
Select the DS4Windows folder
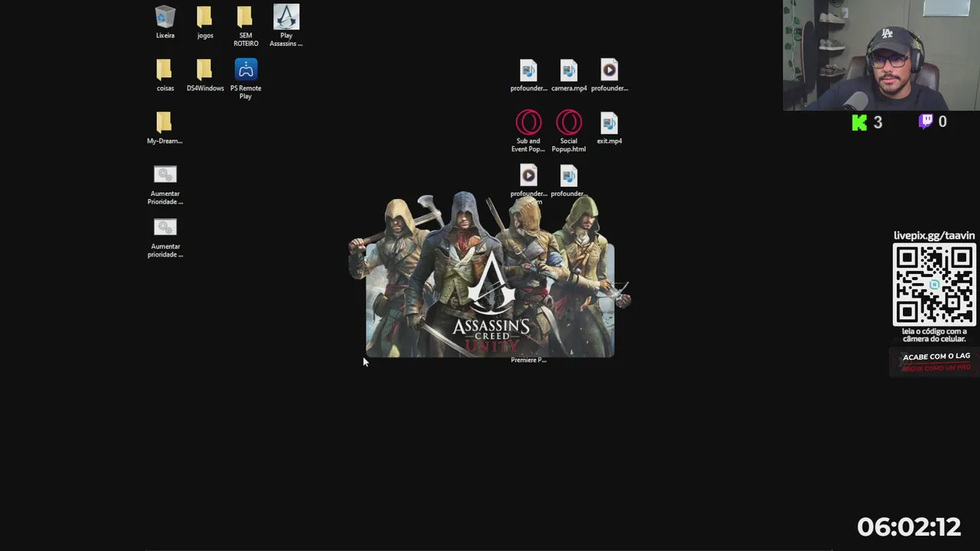tap(205, 75)
